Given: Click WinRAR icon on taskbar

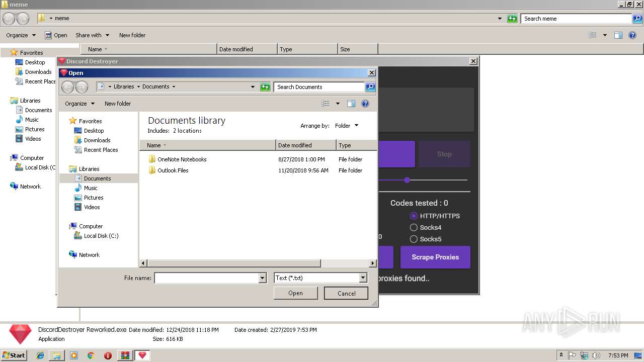Looking at the screenshot, I should [x=125, y=355].
